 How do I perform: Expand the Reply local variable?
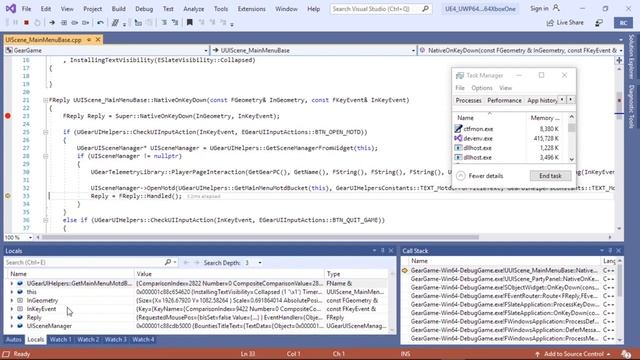(x=11, y=318)
